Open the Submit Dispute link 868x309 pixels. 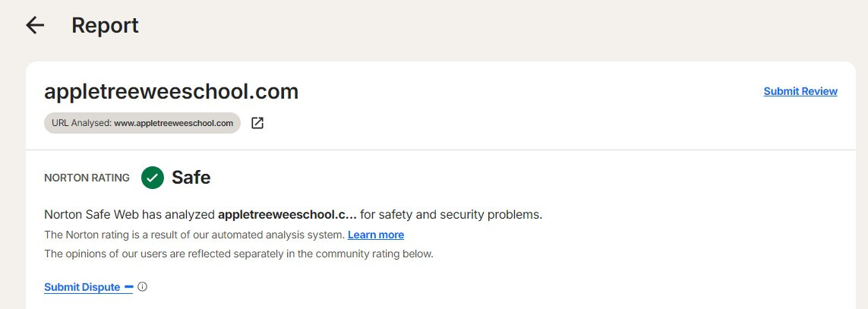coord(82,287)
